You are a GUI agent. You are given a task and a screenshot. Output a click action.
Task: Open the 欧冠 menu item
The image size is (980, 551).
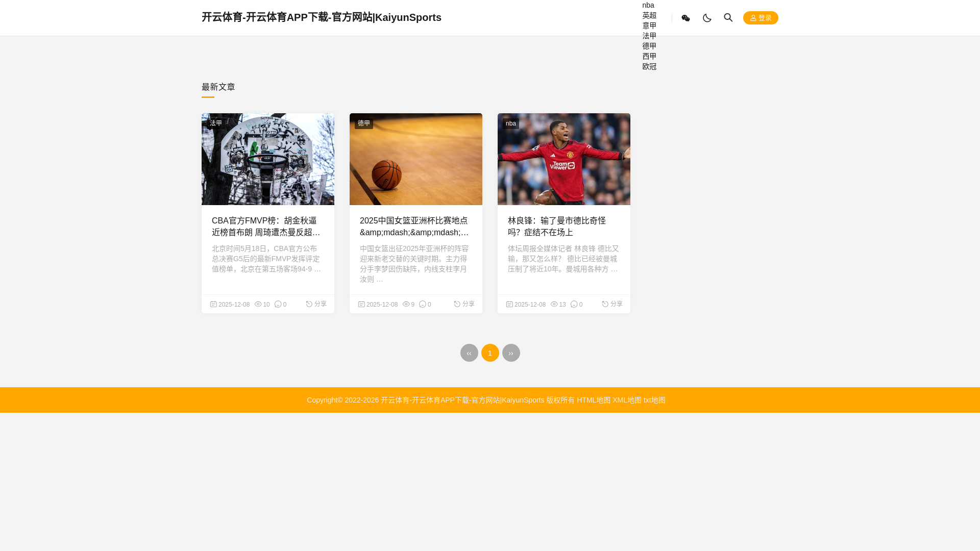pos(649,66)
